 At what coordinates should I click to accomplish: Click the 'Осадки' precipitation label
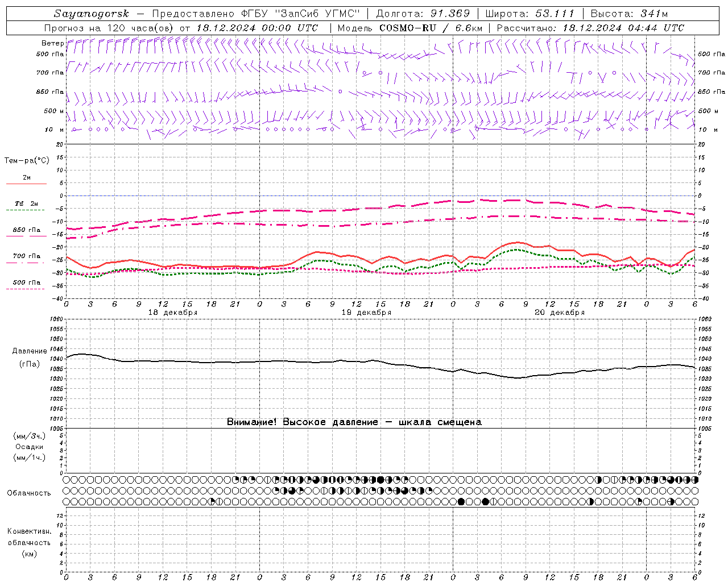pos(30,447)
